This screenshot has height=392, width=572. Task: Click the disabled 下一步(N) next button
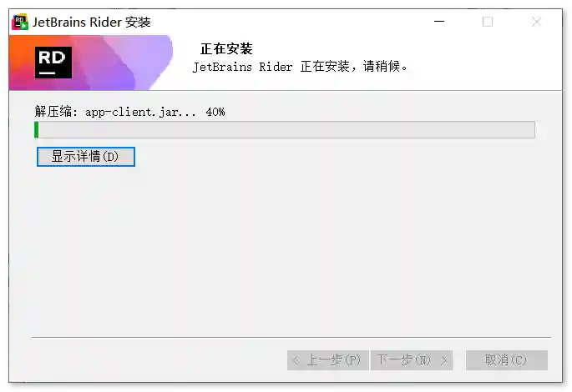[x=412, y=360]
